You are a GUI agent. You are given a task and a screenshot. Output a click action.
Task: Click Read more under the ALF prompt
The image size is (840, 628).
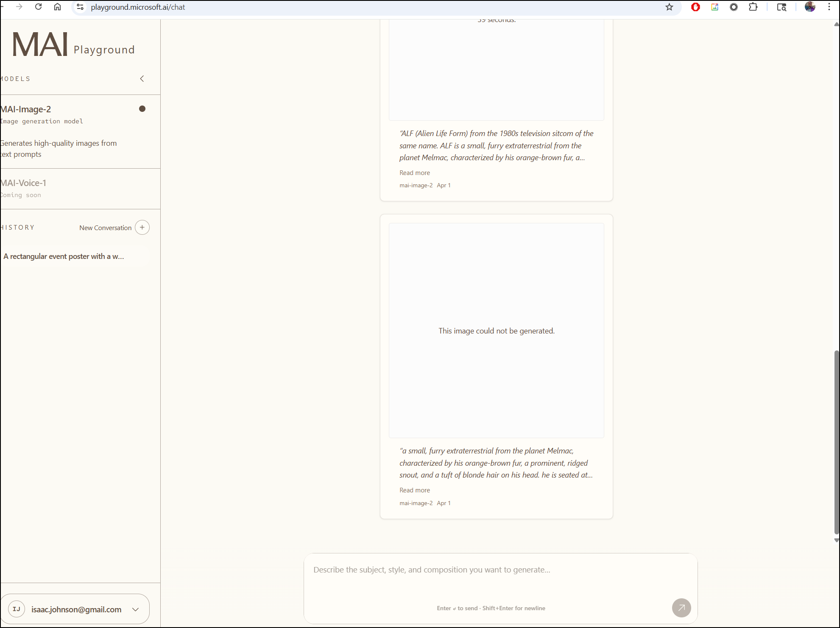point(414,173)
